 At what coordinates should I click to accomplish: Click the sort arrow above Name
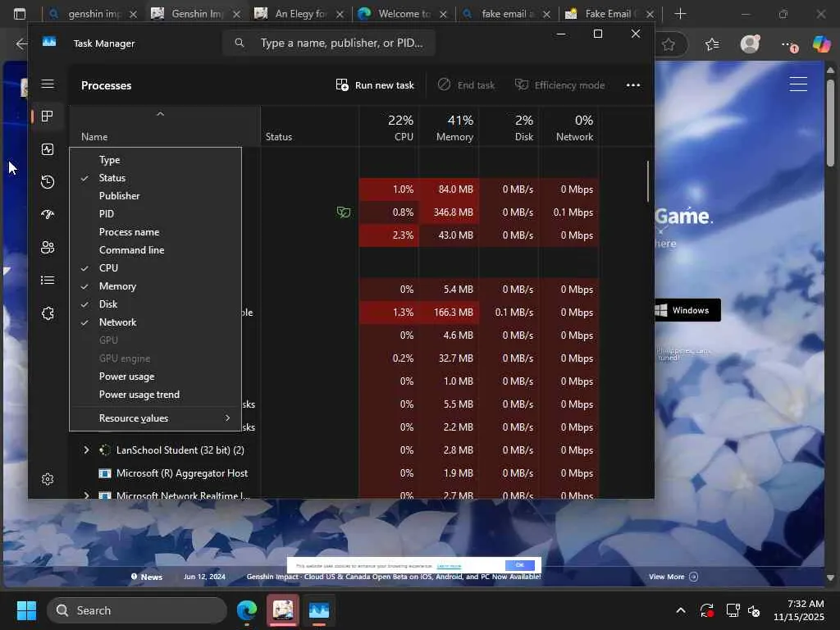tap(160, 113)
